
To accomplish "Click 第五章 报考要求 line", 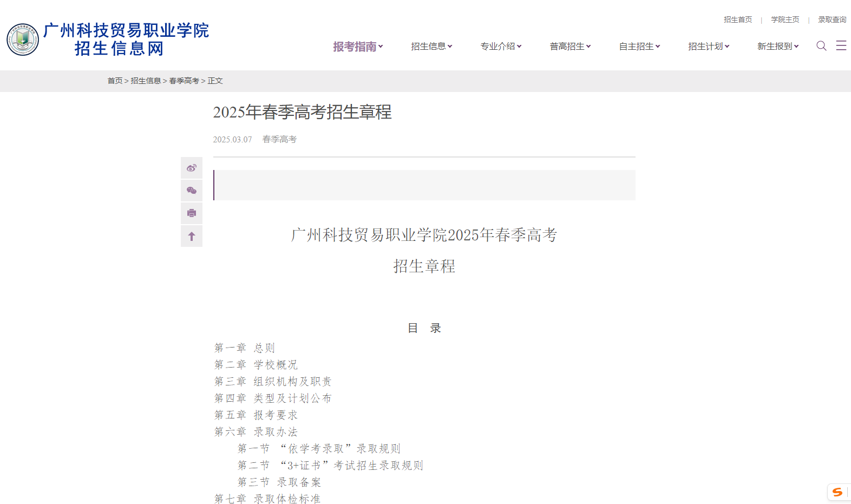I will [256, 415].
